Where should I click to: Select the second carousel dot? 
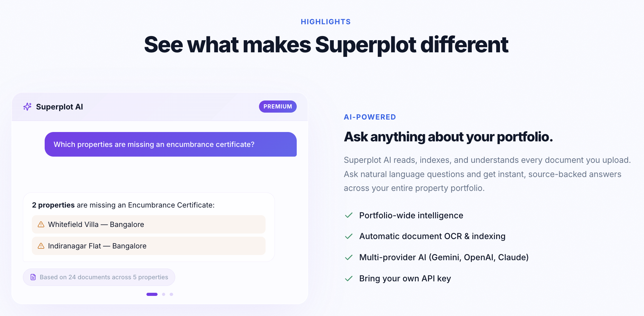click(x=163, y=294)
